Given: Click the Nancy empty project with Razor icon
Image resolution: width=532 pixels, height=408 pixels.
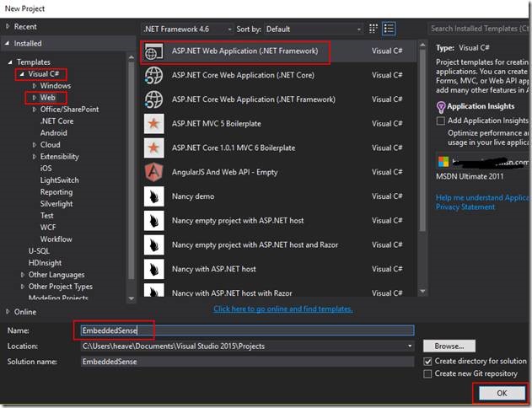Looking at the screenshot, I should pyautogui.click(x=154, y=244).
